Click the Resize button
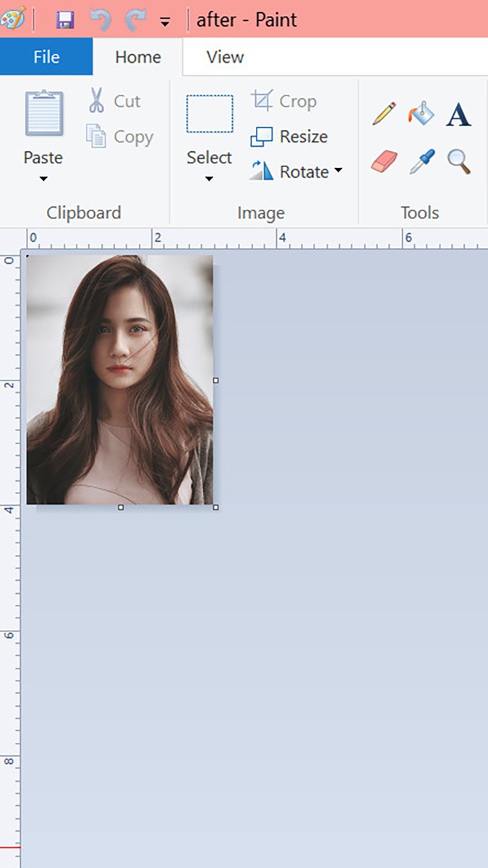The width and height of the screenshot is (488, 868). click(289, 137)
